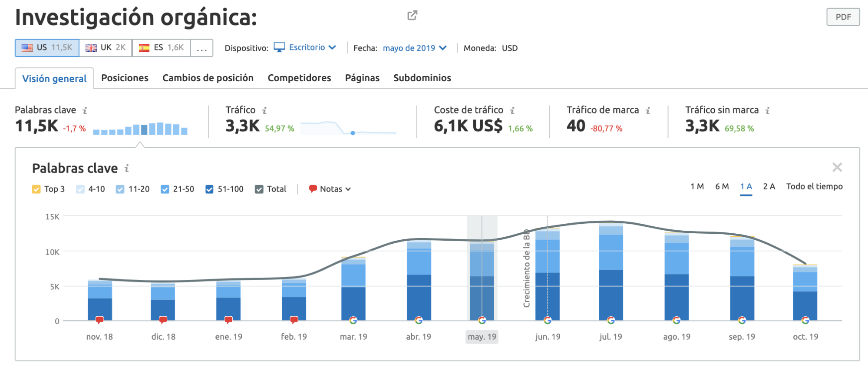Click the Google update icon under jul. 19

pos(611,320)
